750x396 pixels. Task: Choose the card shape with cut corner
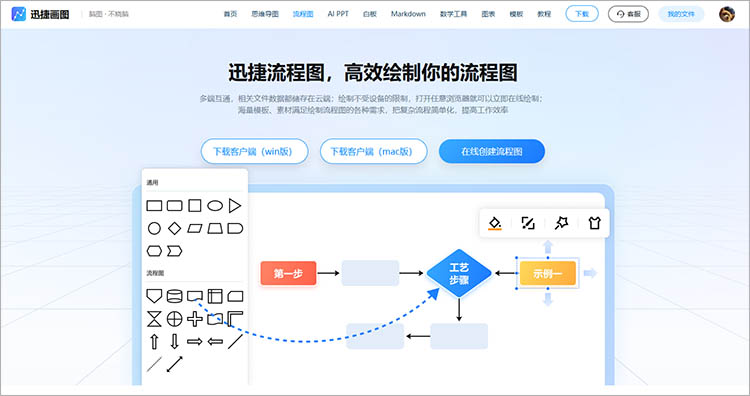coord(235,296)
